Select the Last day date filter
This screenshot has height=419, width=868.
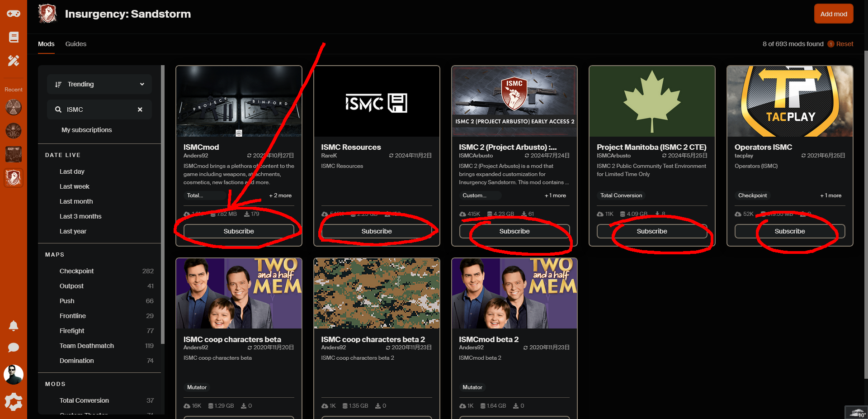pyautogui.click(x=72, y=171)
